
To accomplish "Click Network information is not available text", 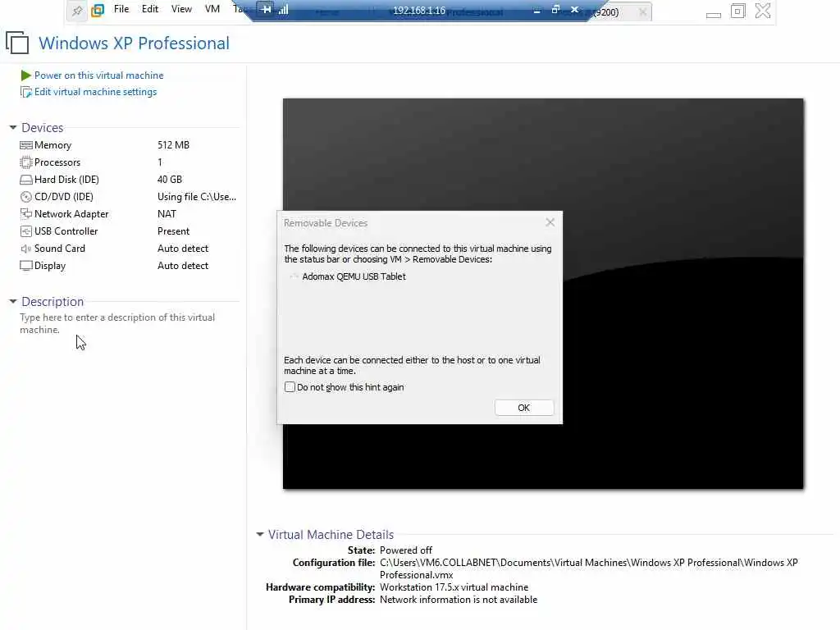I will pyautogui.click(x=458, y=600).
